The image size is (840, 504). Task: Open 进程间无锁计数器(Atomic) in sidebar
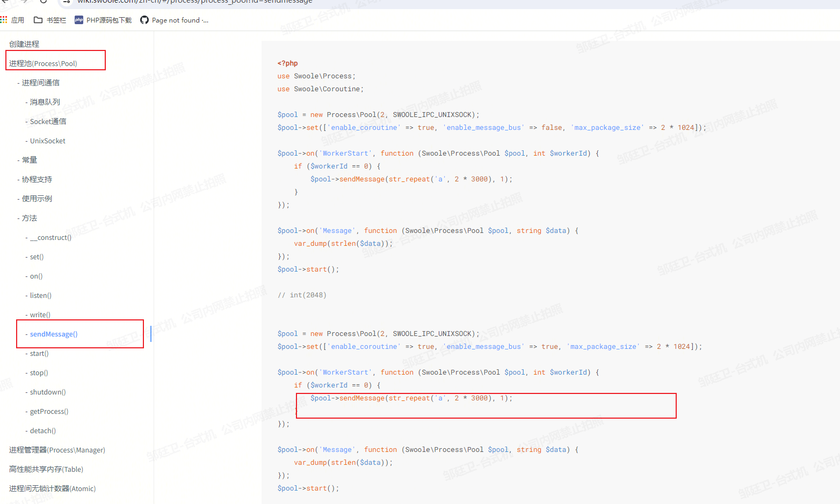click(x=52, y=488)
